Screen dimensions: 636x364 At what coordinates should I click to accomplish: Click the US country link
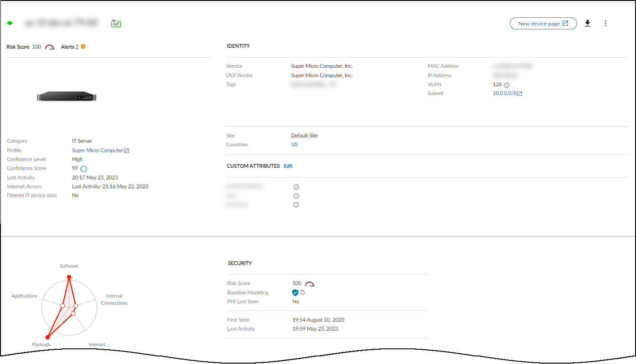point(294,145)
